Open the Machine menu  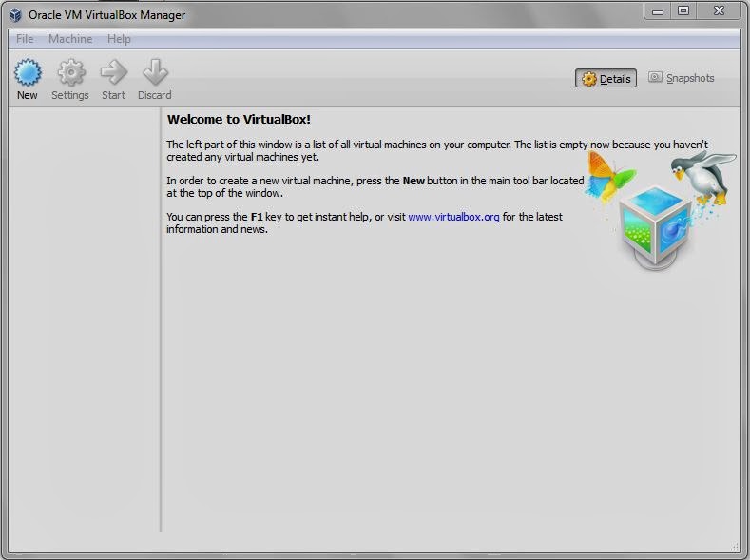point(70,39)
